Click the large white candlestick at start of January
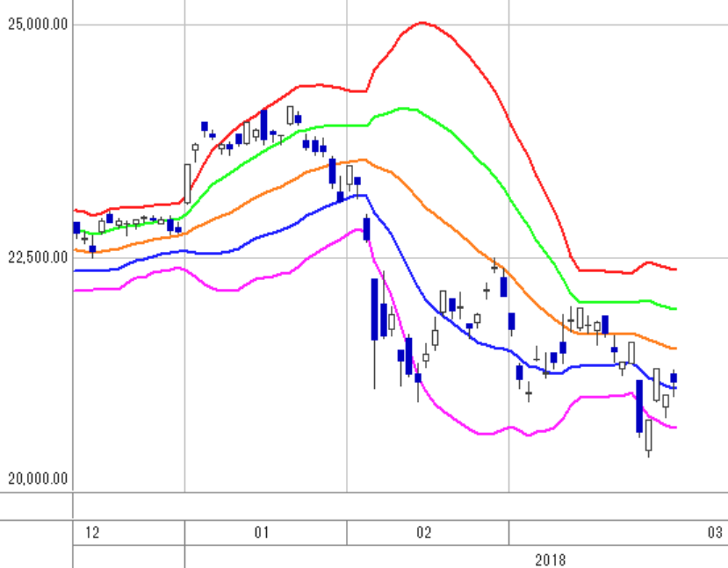This screenshot has height=568, width=728. click(188, 183)
